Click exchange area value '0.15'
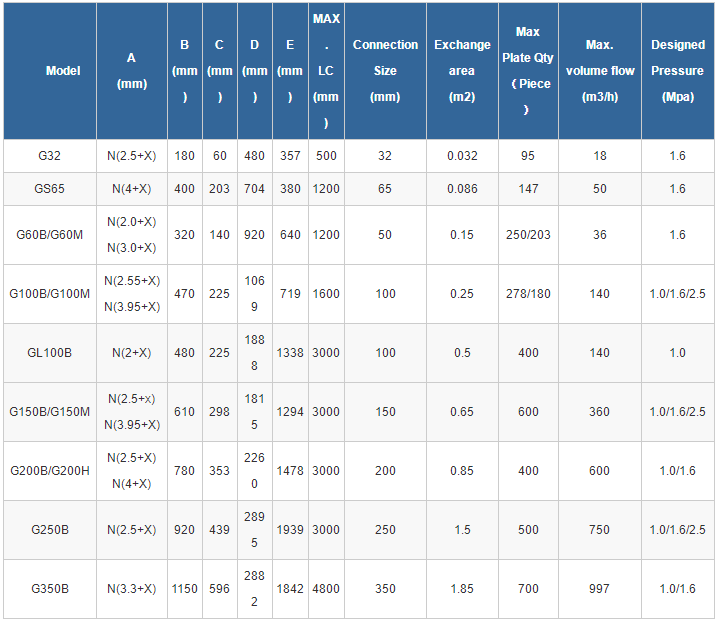718x622 pixels. pos(462,235)
